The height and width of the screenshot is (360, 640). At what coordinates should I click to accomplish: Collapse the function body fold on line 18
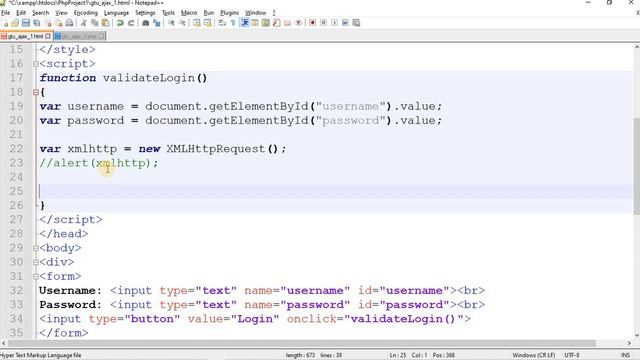pos(36,93)
